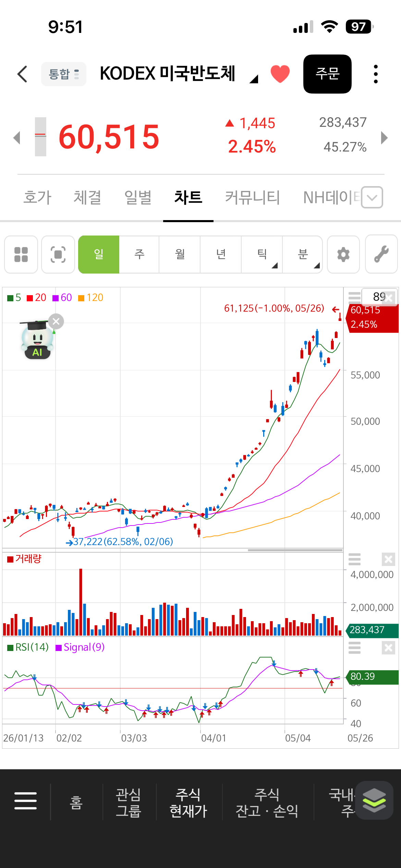Open the 통합 market selector
The width and height of the screenshot is (401, 868).
click(x=64, y=74)
